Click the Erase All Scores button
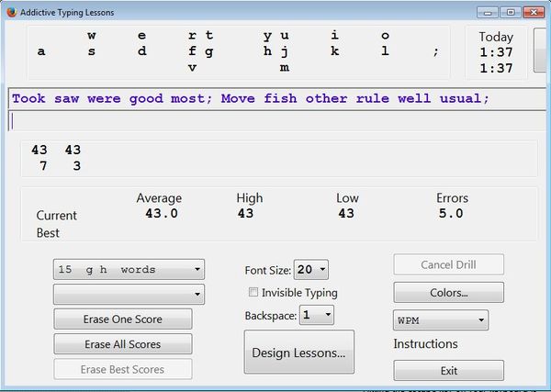This screenshot has width=551, height=392. [123, 344]
